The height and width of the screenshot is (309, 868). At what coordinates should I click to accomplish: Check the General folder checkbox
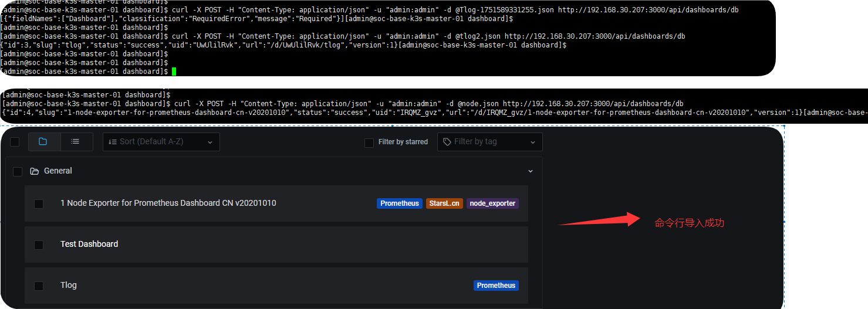coord(18,171)
